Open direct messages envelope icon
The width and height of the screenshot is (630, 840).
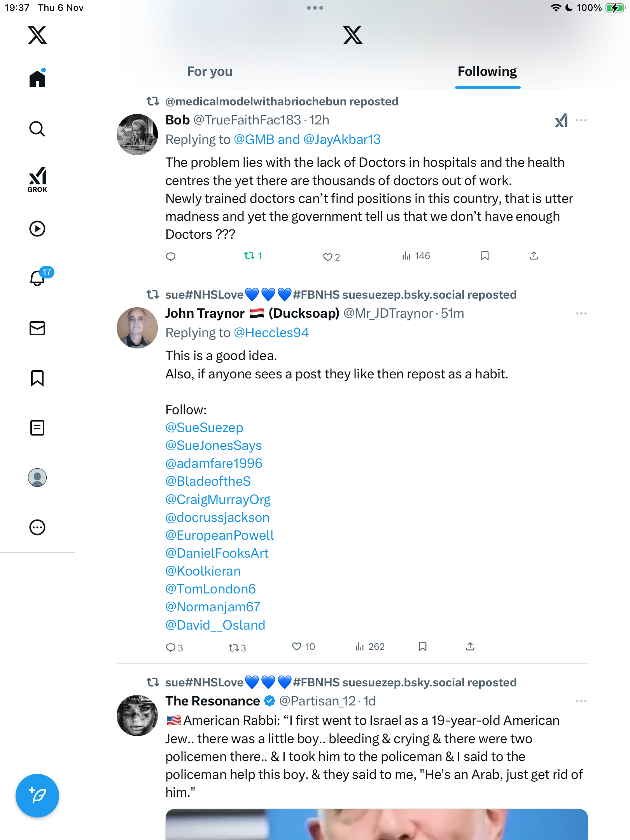[37, 328]
